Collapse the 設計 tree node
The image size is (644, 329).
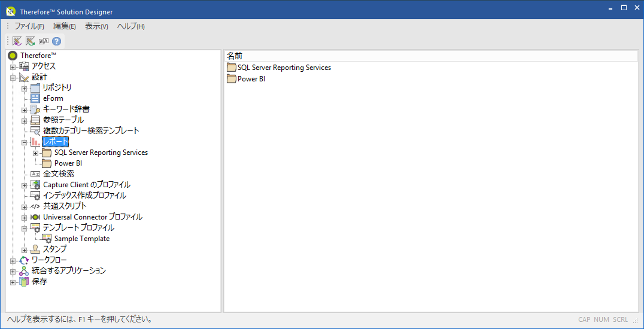(x=13, y=78)
